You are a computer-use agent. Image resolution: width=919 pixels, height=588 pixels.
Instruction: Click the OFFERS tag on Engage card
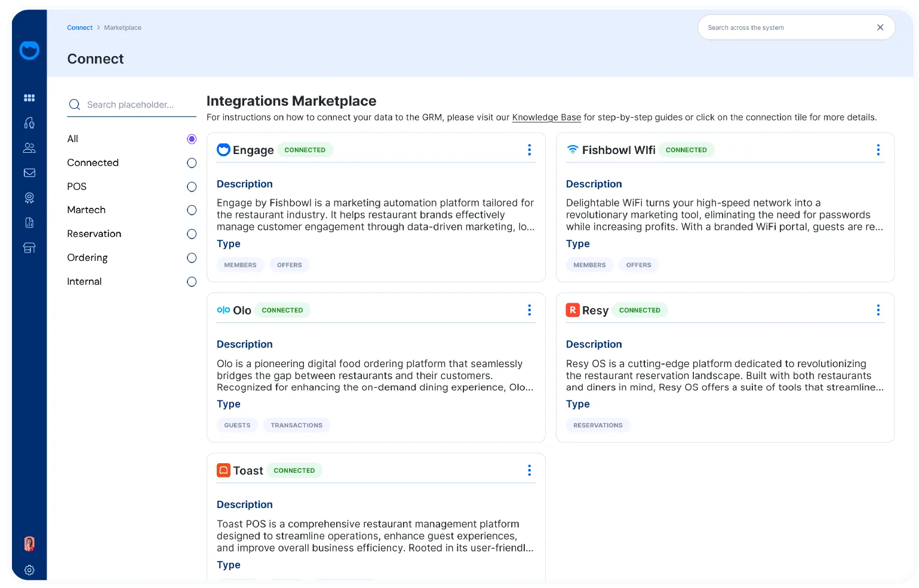(290, 265)
